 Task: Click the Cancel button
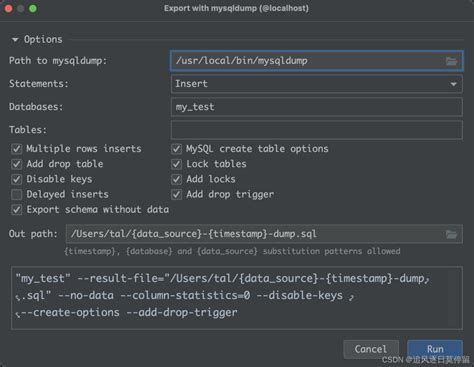pos(371,349)
